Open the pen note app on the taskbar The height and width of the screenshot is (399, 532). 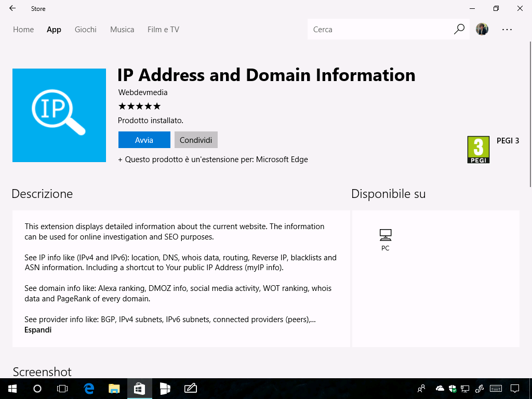click(x=190, y=388)
